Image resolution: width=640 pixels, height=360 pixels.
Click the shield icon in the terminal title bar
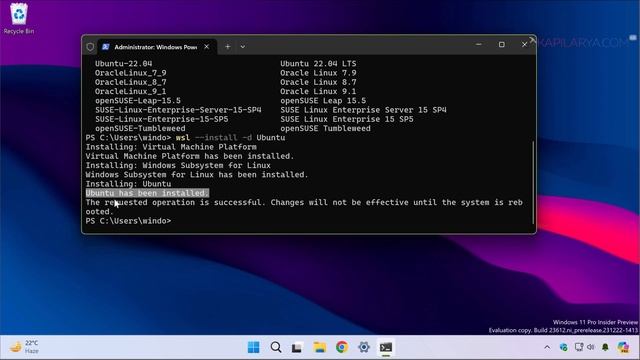[90, 47]
